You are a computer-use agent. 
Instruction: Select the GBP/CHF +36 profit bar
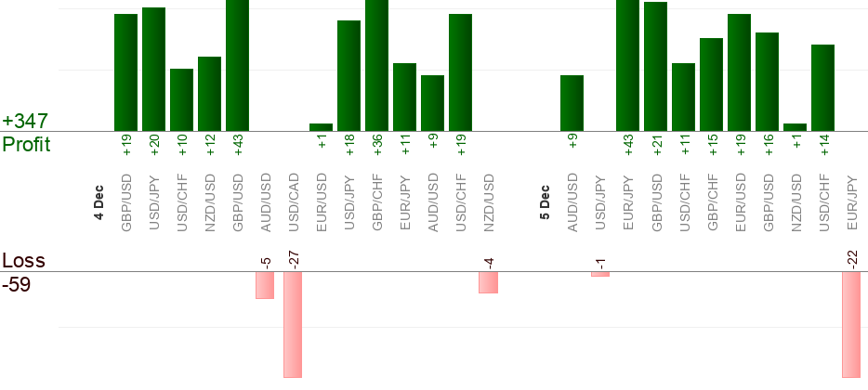[x=376, y=65]
